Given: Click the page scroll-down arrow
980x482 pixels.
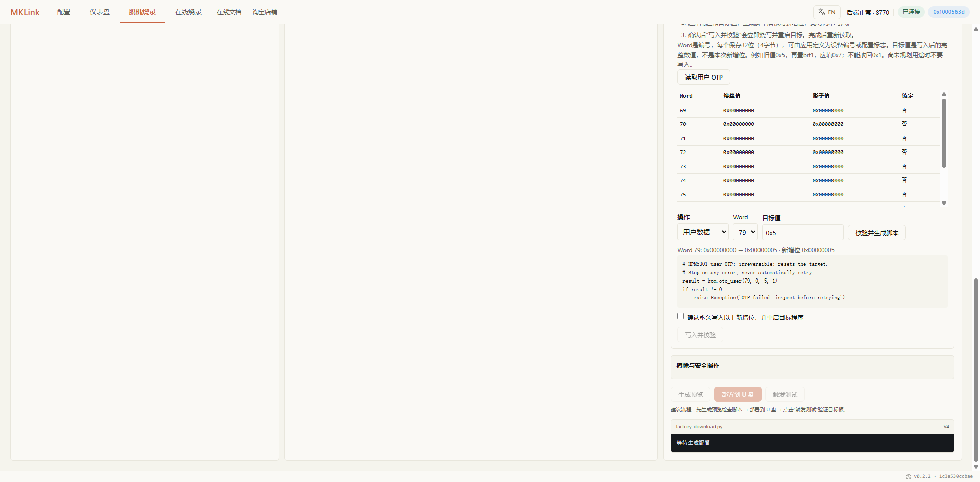Looking at the screenshot, I should [x=976, y=467].
